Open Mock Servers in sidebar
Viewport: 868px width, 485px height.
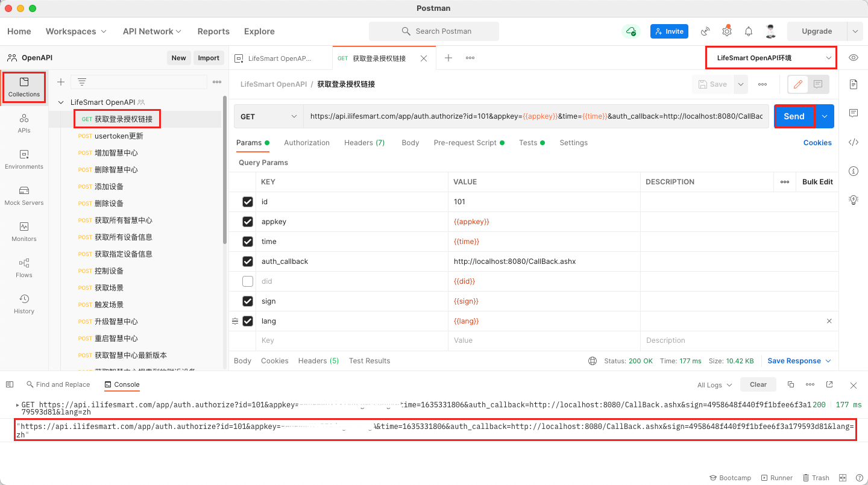pos(24,196)
